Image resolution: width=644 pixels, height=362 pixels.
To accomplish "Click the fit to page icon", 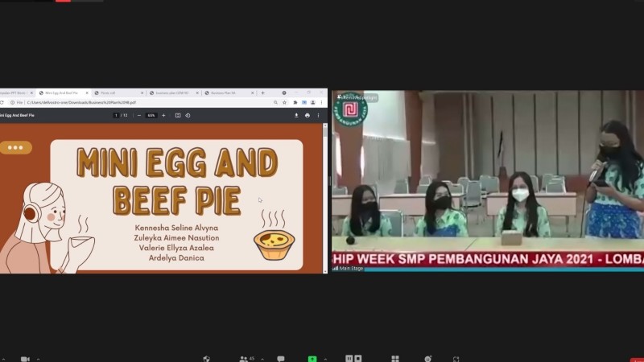I will pos(177,115).
